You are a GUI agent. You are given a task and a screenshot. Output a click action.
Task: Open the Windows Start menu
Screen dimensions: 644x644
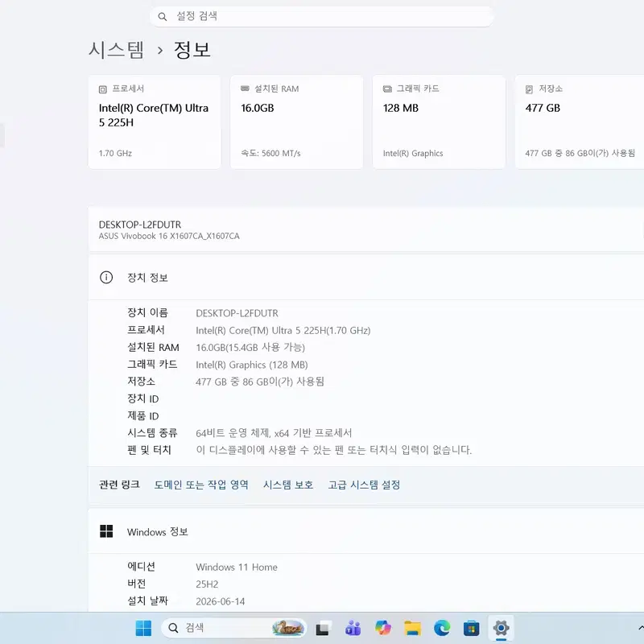pos(143,628)
